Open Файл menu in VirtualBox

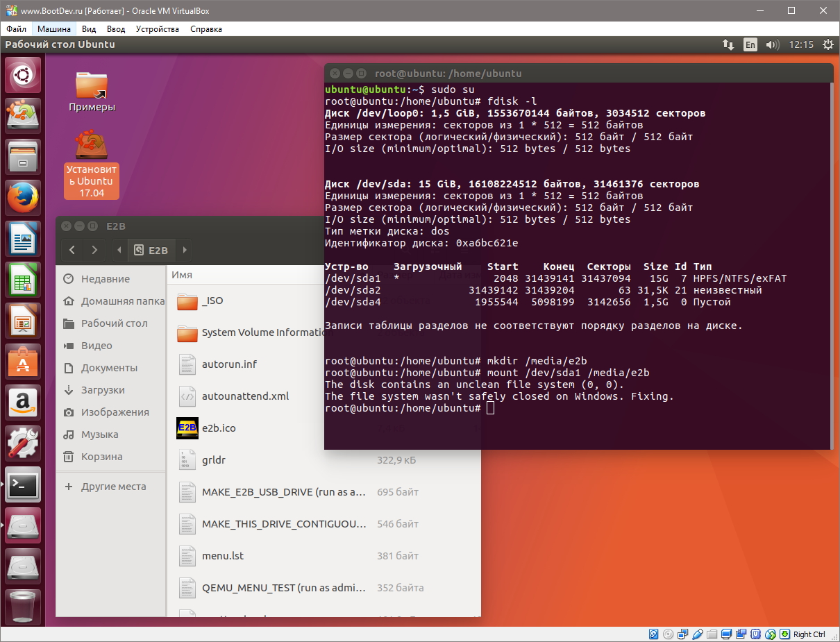coord(17,29)
